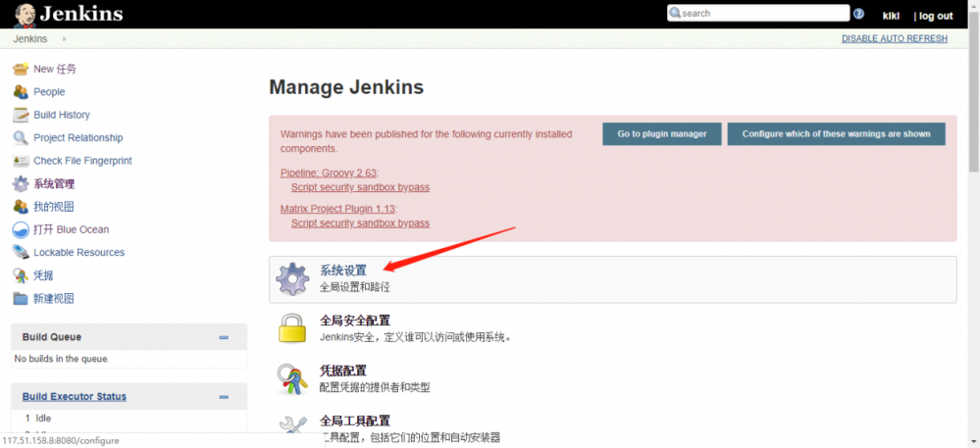The height and width of the screenshot is (448, 980).
Task: Click the New 任务 box icon
Action: click(x=21, y=69)
